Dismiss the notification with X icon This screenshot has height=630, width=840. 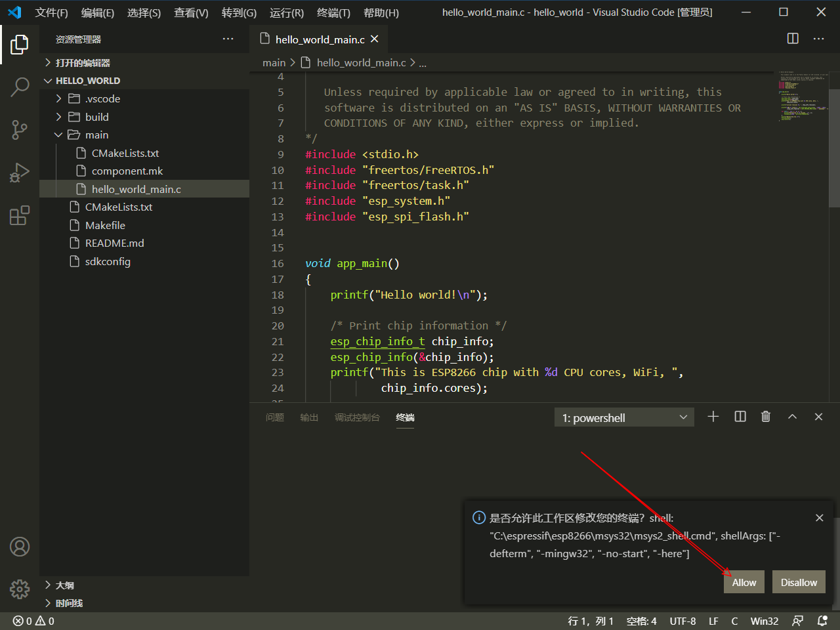819,518
